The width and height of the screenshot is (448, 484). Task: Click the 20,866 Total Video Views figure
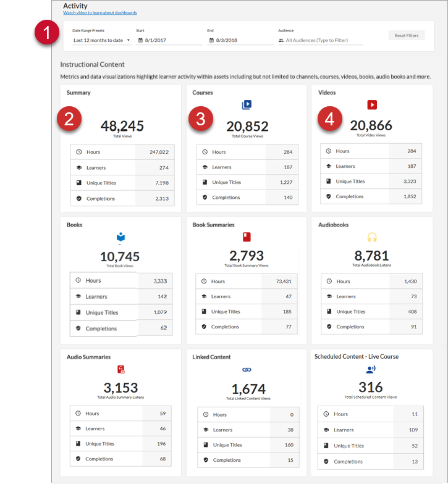pos(371,125)
